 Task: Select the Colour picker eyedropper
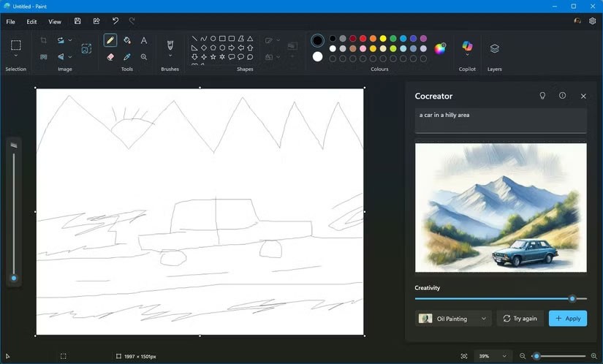tap(127, 56)
